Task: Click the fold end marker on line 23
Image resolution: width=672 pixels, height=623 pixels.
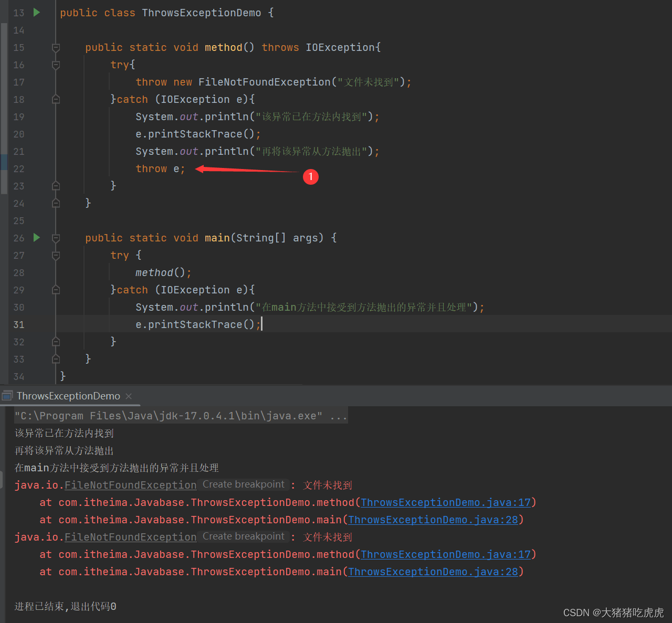Action: (x=56, y=186)
